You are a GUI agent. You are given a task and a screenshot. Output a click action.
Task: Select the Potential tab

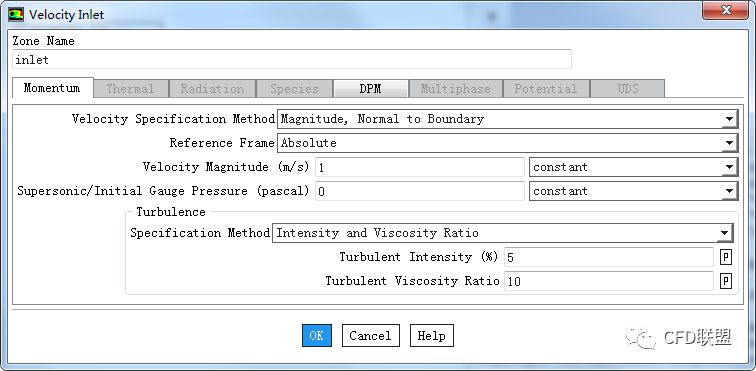click(x=546, y=89)
